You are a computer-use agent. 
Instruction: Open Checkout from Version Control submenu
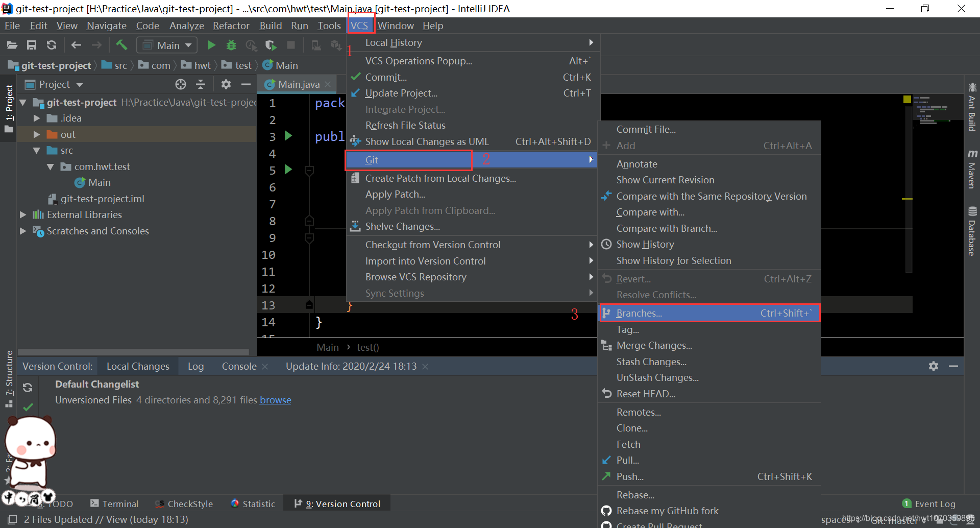(473, 245)
